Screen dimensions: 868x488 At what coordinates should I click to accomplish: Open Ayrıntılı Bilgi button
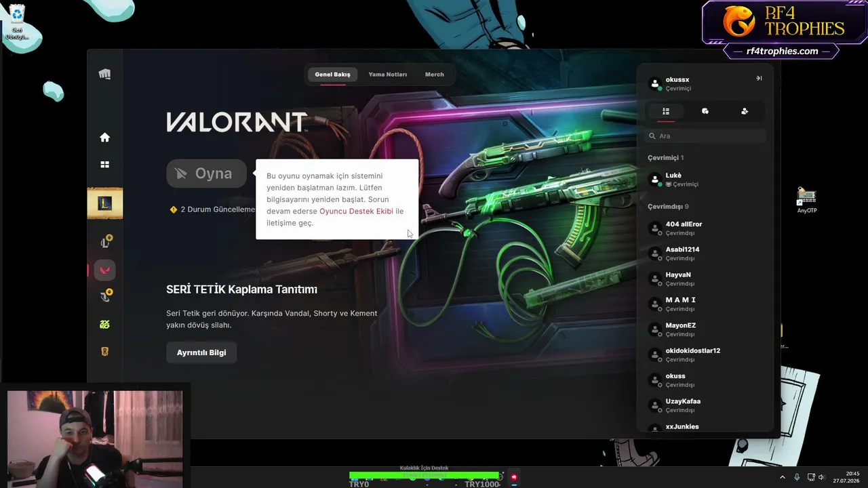pos(201,352)
